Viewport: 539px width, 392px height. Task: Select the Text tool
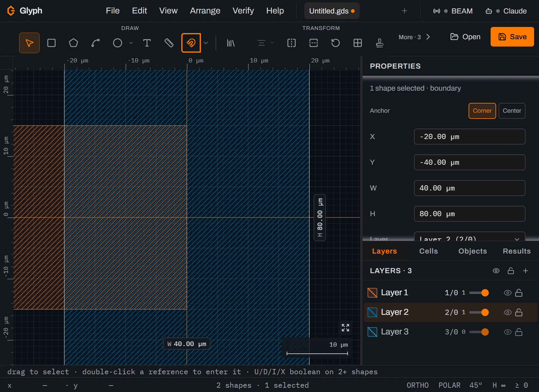pyautogui.click(x=147, y=43)
